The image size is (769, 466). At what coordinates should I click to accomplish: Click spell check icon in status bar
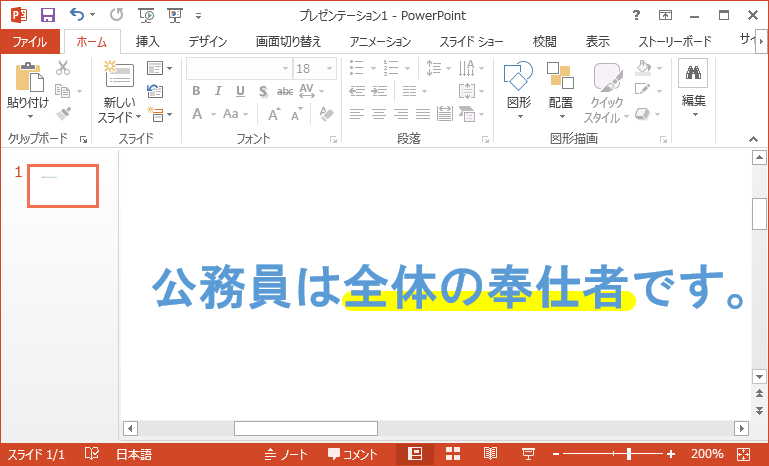pyautogui.click(x=92, y=454)
